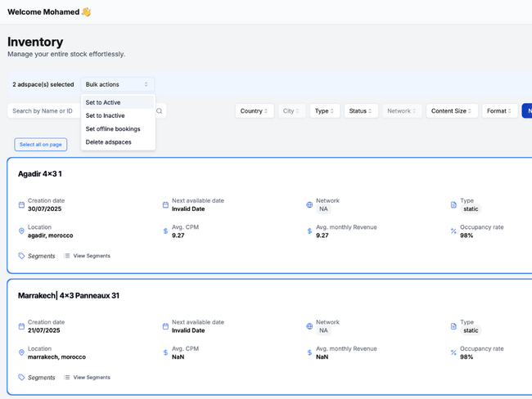
Task: Pick Set offline bookings option
Action: (113, 129)
